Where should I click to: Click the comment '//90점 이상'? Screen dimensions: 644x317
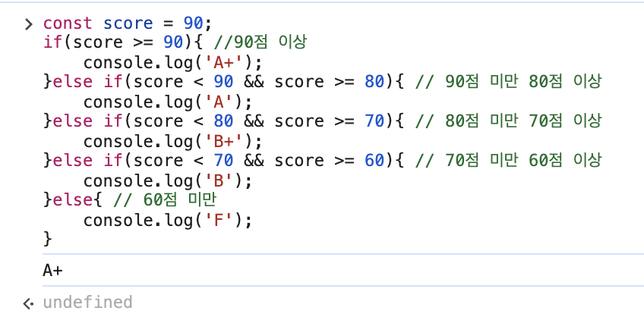(260, 42)
